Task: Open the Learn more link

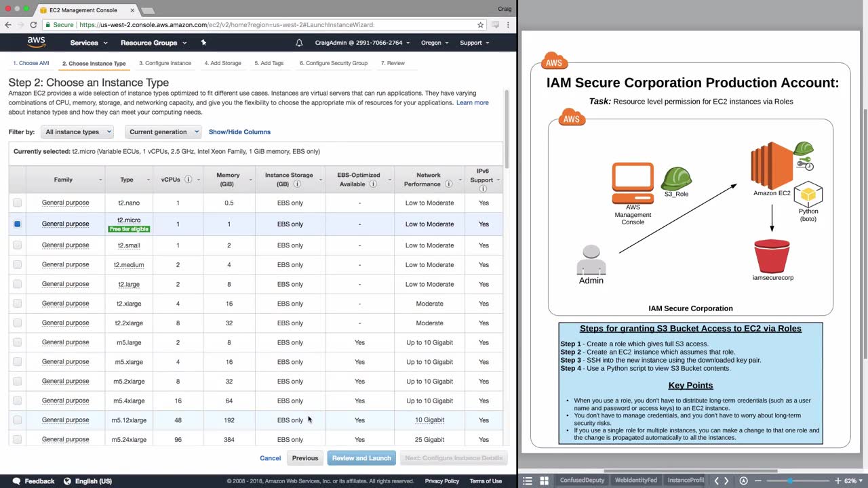Action: [473, 103]
